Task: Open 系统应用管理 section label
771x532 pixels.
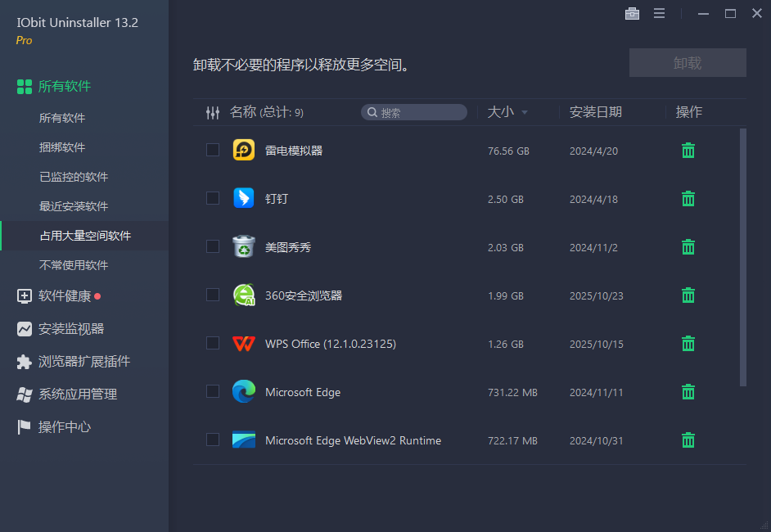Action: click(78, 394)
